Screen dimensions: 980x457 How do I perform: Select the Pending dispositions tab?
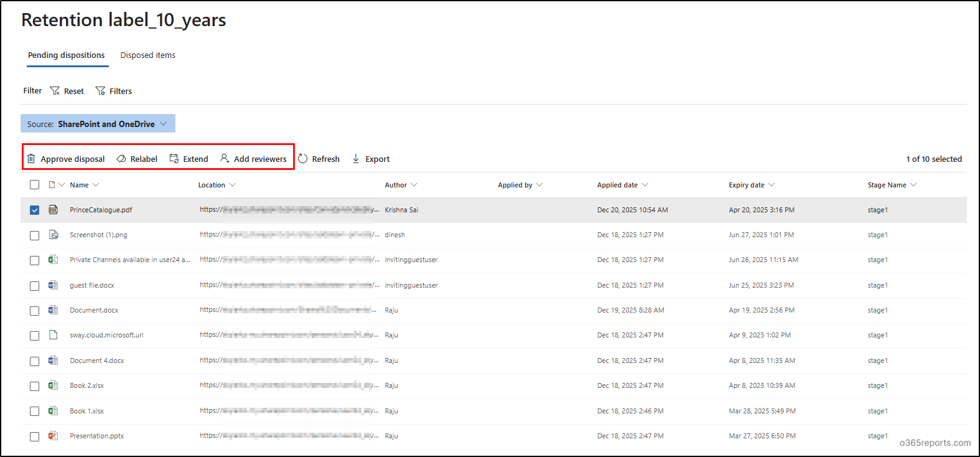(x=67, y=55)
